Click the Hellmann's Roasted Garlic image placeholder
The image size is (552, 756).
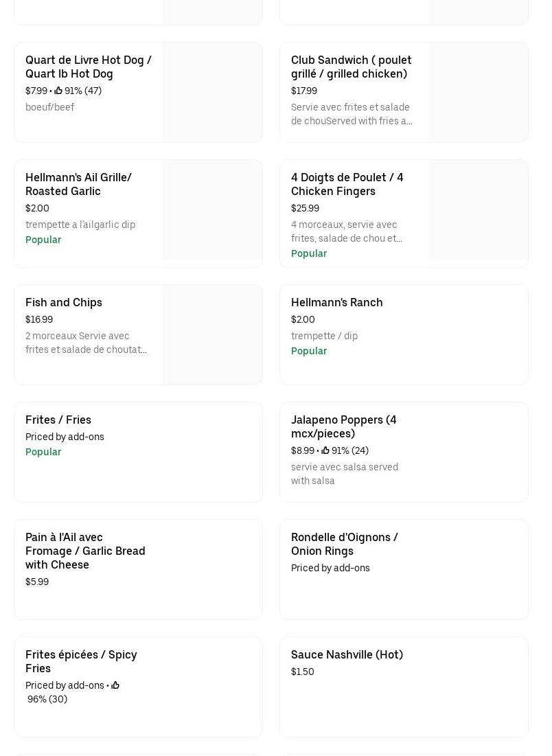(212, 210)
